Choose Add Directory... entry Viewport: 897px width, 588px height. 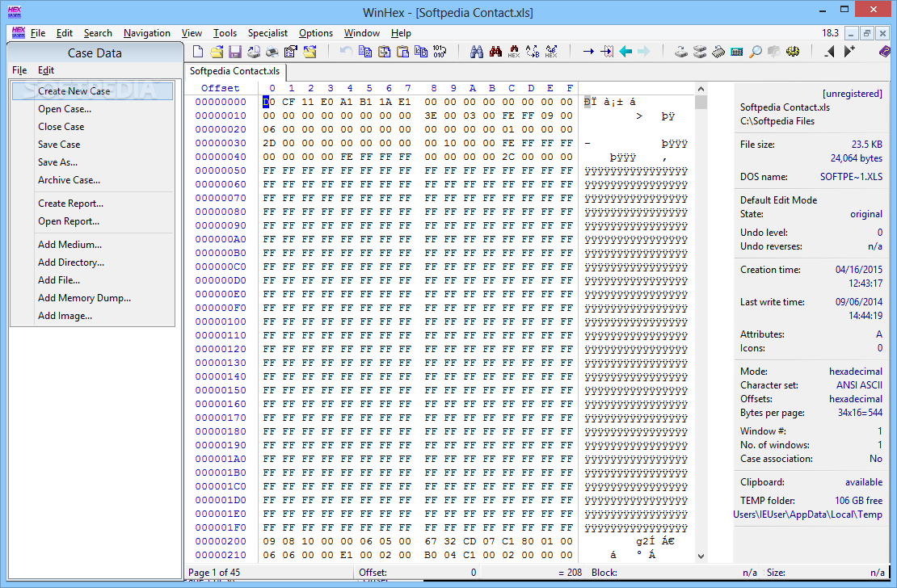[93, 262]
